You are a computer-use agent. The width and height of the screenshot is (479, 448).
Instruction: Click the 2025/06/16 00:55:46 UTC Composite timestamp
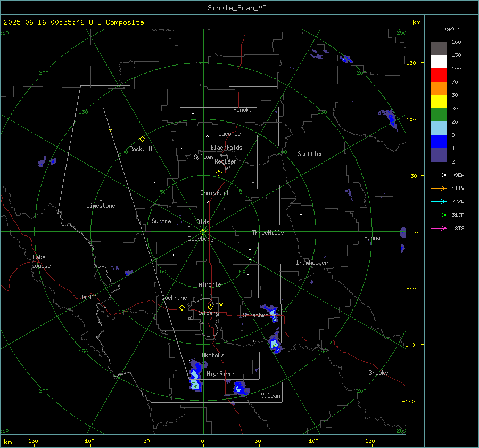(73, 22)
